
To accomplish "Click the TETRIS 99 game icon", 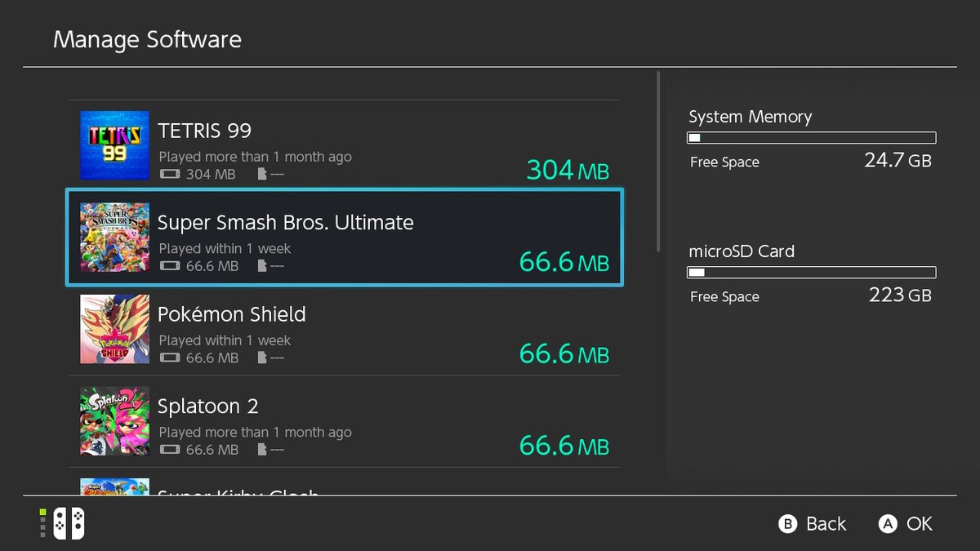I will point(114,145).
